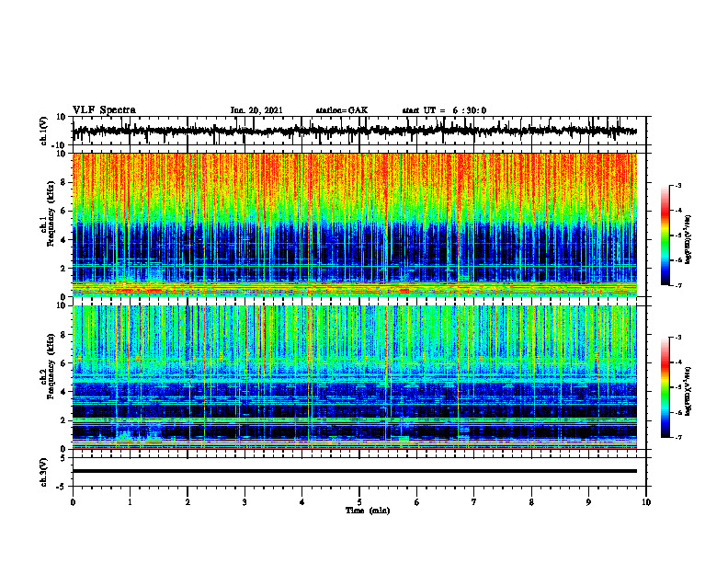Click time axis tick label "1"
Screen dimensions: 728x563
click(x=130, y=502)
